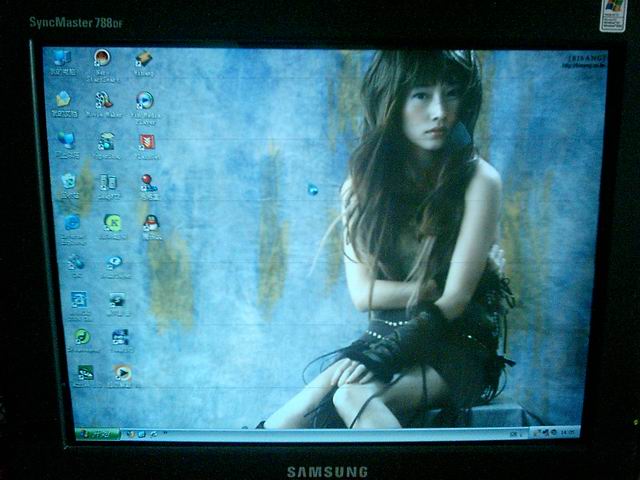Select the My Network Places icon
Image resolution: width=640 pixels, height=480 pixels.
click(66, 140)
